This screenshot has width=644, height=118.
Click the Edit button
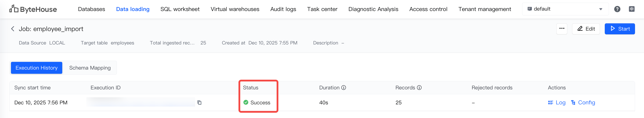pos(586,29)
